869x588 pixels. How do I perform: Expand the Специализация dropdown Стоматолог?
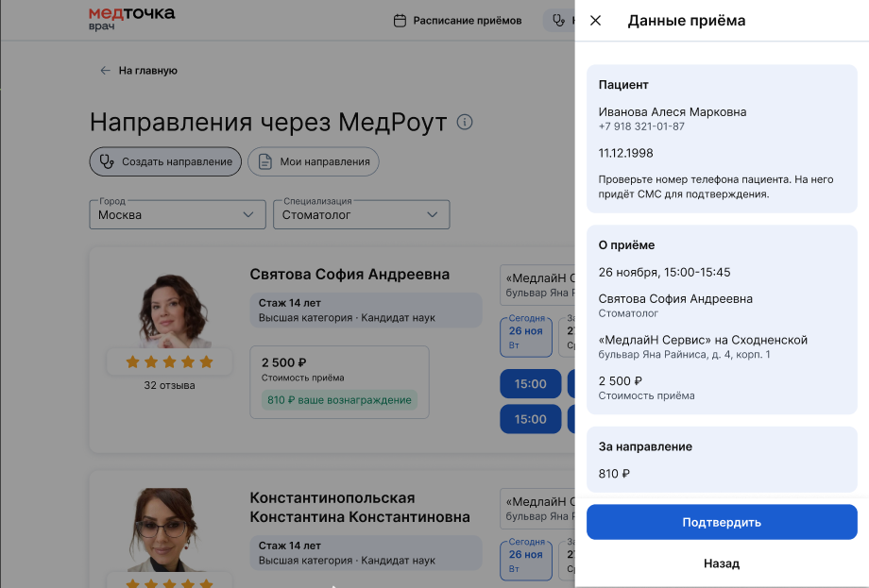[361, 214]
